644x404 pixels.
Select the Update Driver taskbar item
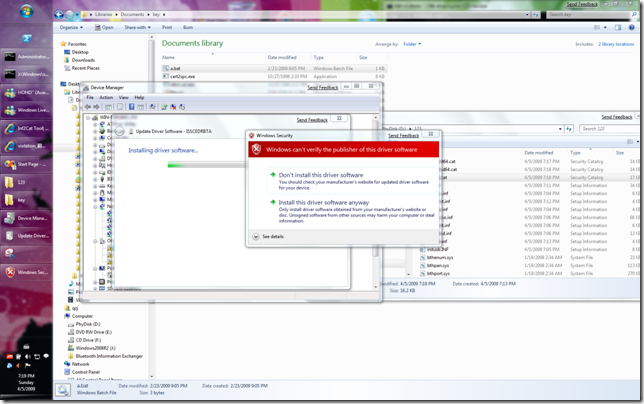26,236
